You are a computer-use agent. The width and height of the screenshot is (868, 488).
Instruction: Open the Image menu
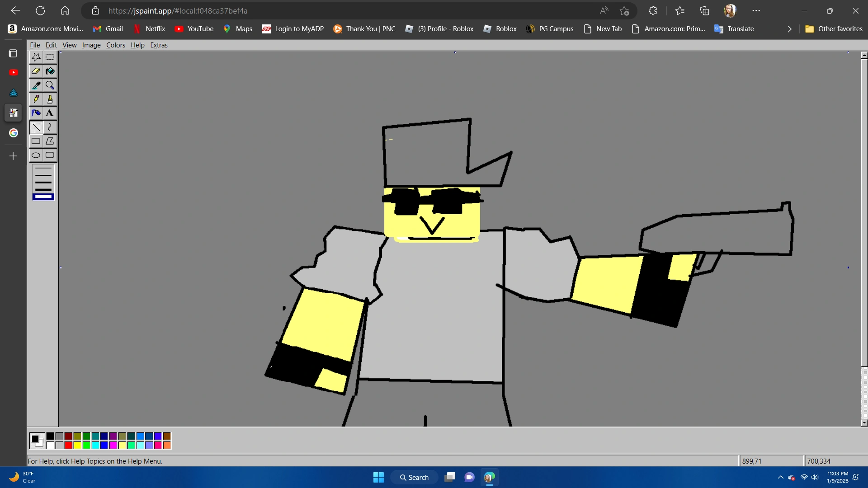[91, 45]
